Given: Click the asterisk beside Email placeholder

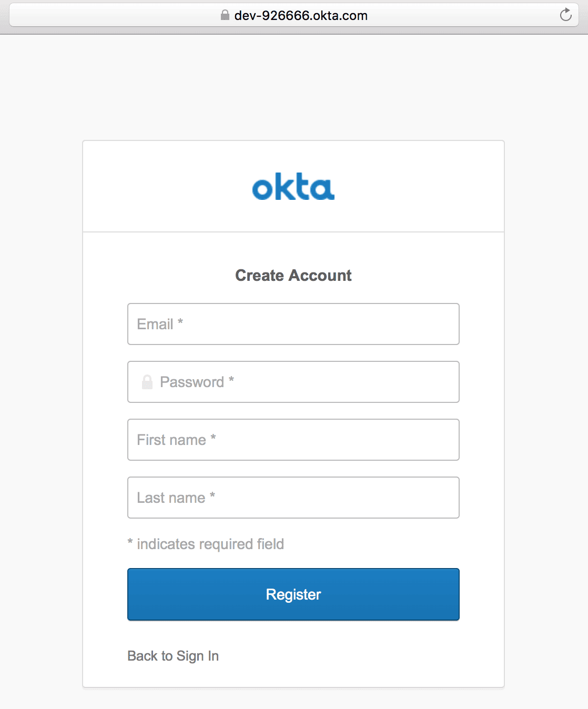Looking at the screenshot, I should pos(180,321).
